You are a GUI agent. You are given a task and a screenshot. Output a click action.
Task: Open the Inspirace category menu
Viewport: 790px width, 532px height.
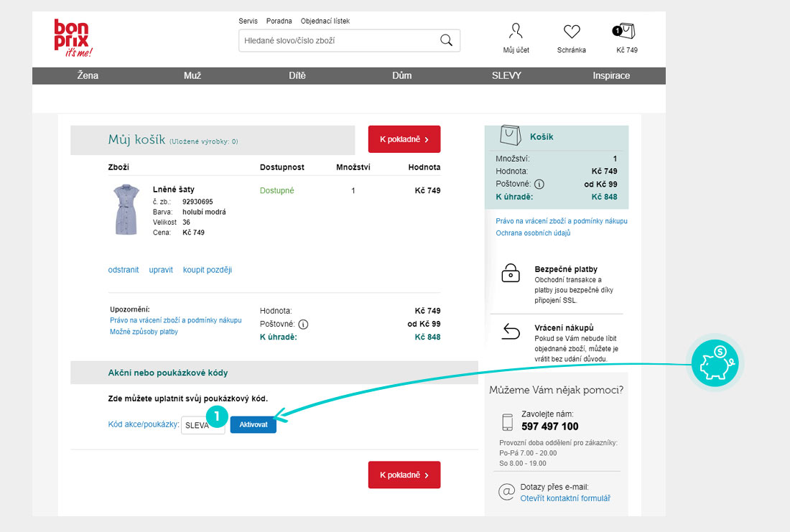click(x=611, y=75)
